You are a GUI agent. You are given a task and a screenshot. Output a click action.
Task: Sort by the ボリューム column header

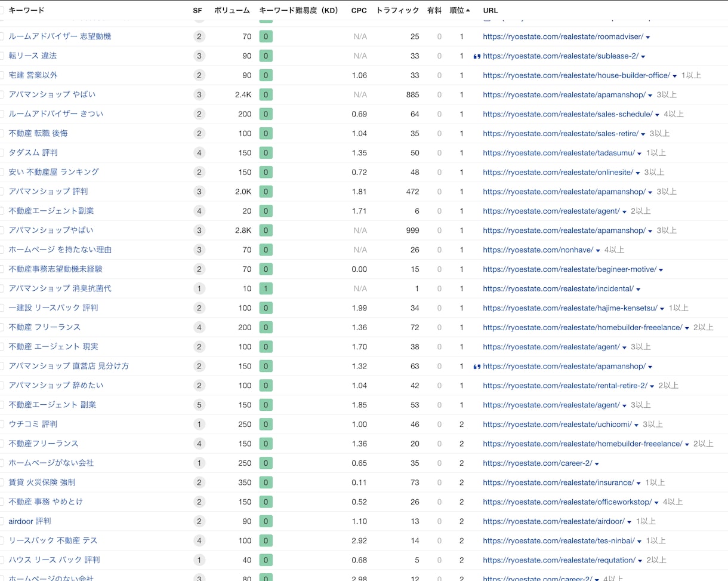tap(232, 10)
